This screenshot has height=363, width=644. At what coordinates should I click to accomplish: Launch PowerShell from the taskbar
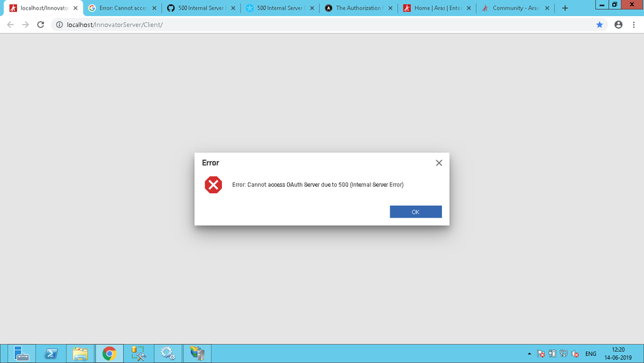pos(51,353)
